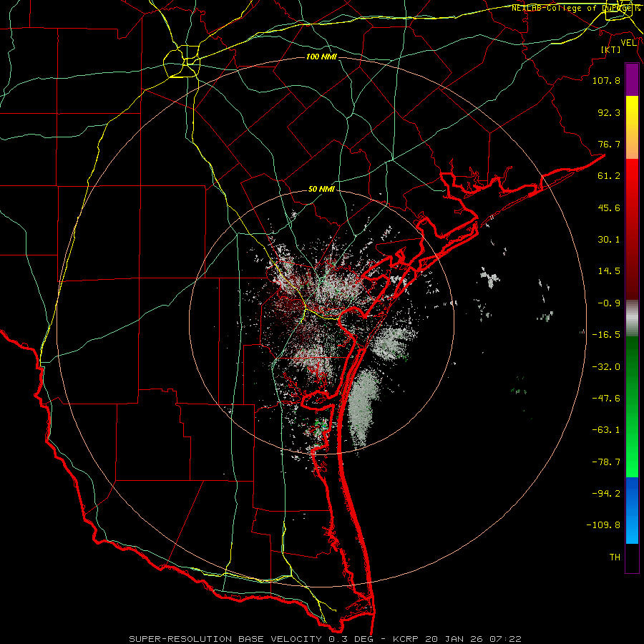Select the yellow-orange segment of the color bar
This screenshot has width=644, height=644.
click(632, 127)
